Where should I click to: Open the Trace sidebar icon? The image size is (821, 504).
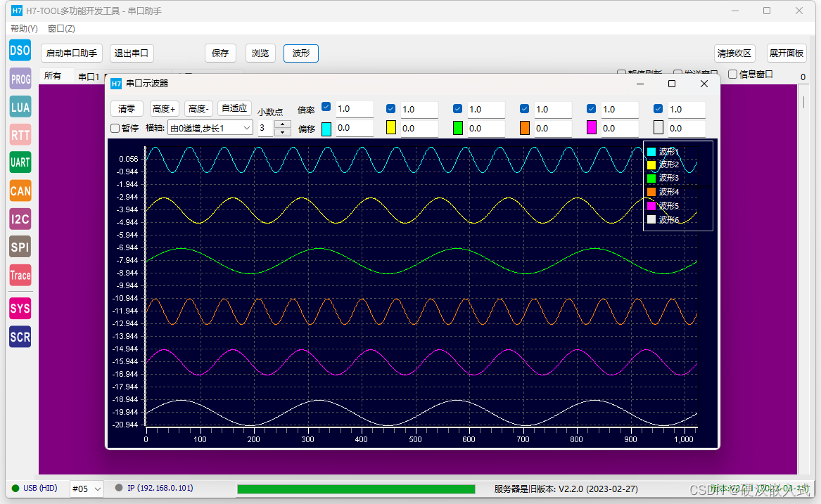[20, 276]
